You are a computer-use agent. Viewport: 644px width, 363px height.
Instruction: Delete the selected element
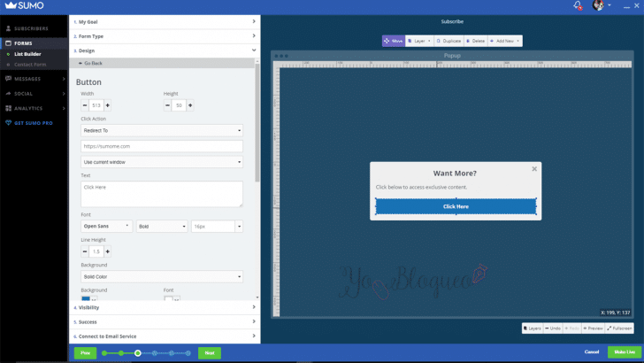click(x=476, y=41)
